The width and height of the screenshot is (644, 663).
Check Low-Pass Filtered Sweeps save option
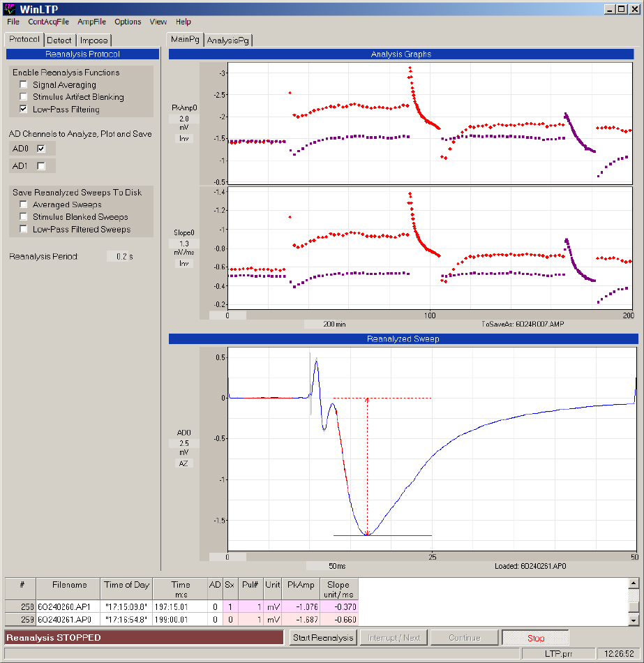point(24,229)
